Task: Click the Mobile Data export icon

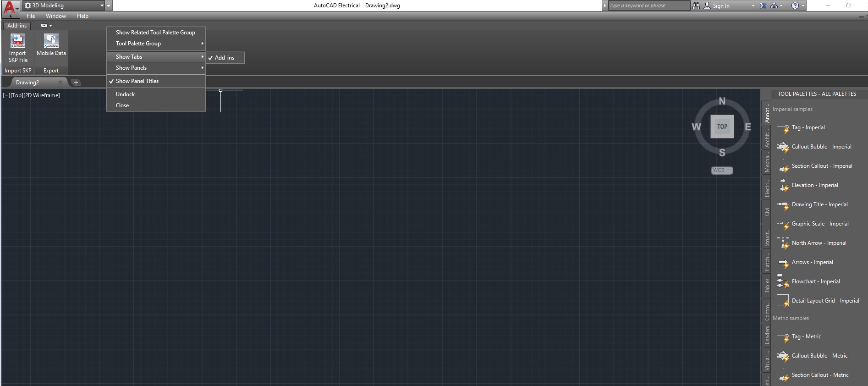Action: tap(51, 41)
